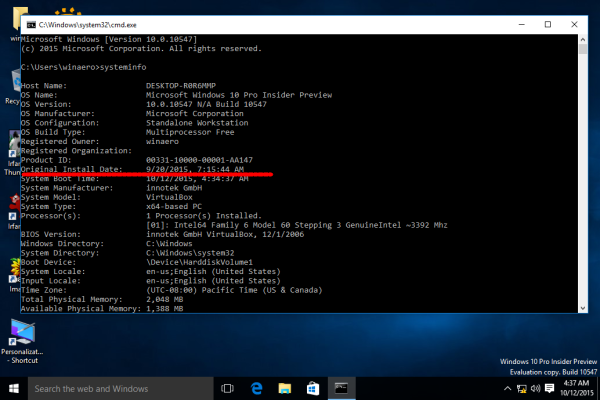Screen dimensions: 600x400
Task: Maximize the cmd.exe window
Action: [x=548, y=24]
